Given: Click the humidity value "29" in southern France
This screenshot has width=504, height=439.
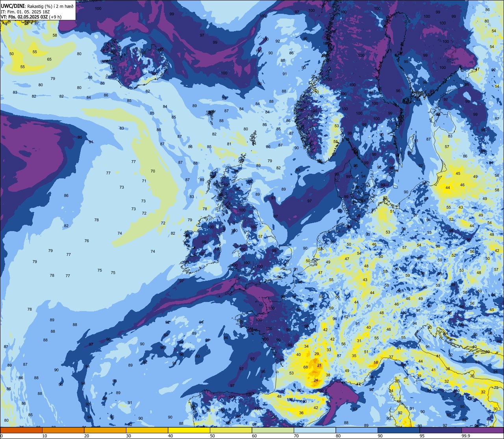Looking at the screenshot, I should (x=317, y=354).
